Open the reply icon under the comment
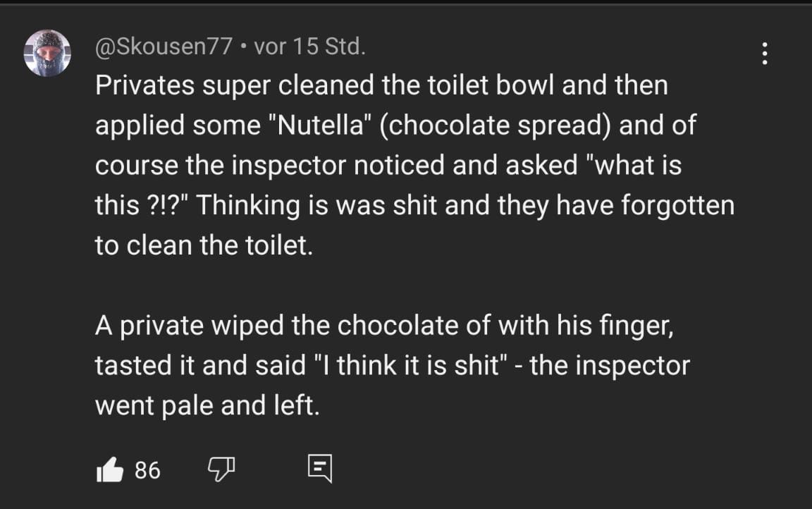Viewport: 812px width, 509px height. (319, 469)
